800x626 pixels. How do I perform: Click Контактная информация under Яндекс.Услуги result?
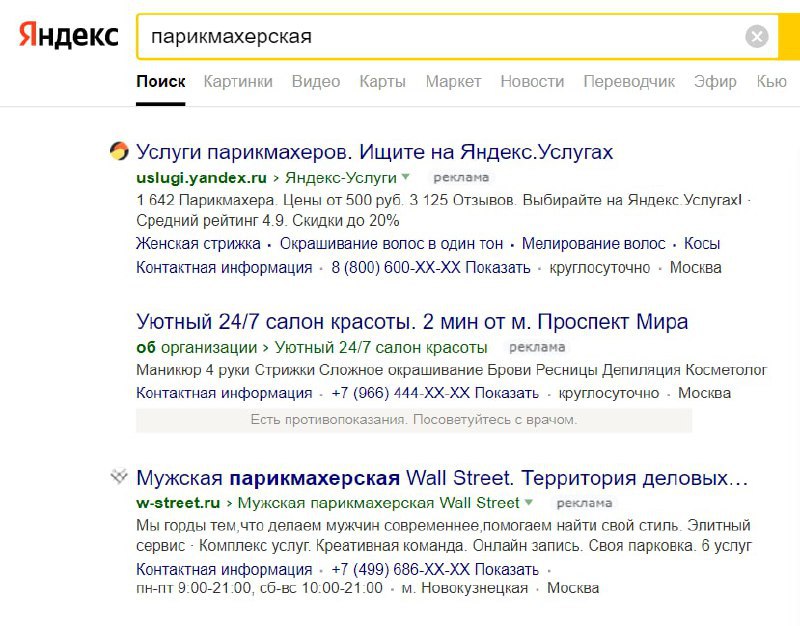coord(224,267)
